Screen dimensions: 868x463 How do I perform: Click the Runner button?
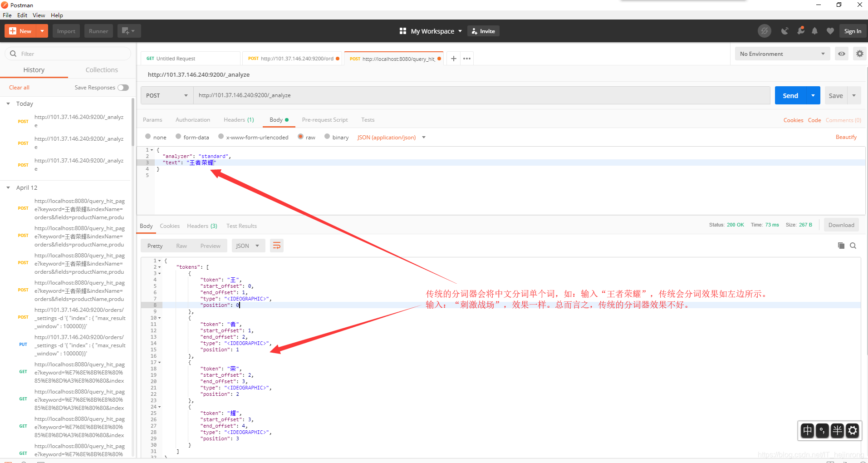coord(98,31)
